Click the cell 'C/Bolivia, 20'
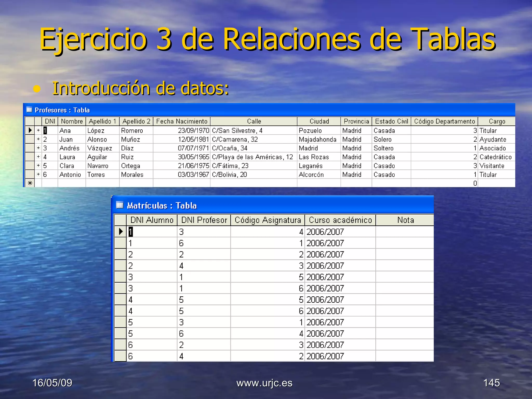Image resolution: width=532 pixels, height=399 pixels. (254, 174)
